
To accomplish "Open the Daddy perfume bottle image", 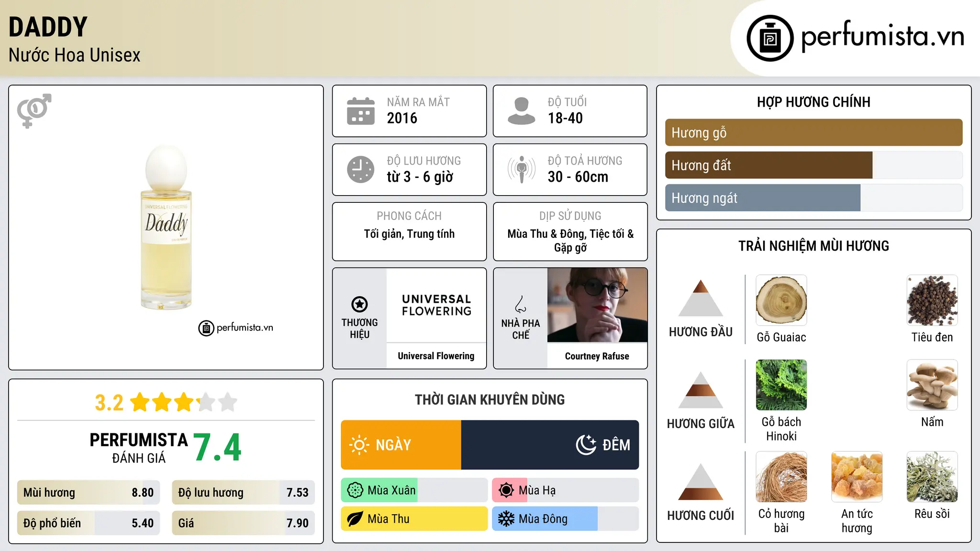I will click(x=166, y=228).
